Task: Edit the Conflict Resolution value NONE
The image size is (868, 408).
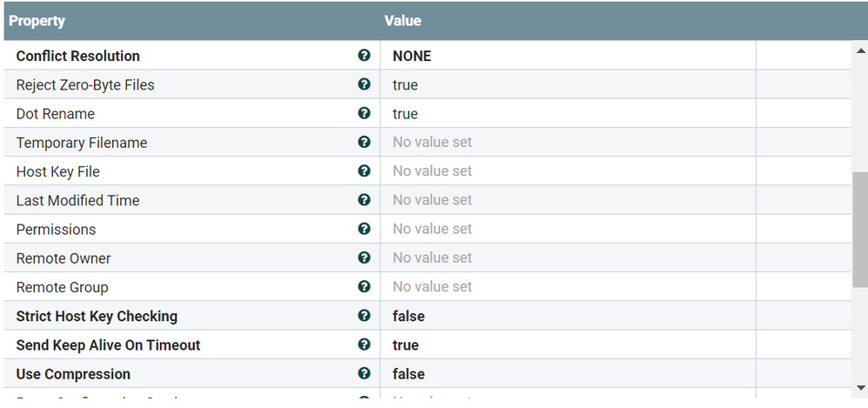Action: [x=568, y=56]
